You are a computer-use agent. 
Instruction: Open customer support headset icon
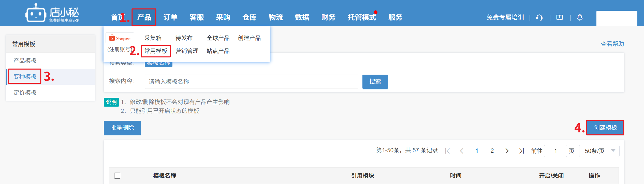coord(539,18)
